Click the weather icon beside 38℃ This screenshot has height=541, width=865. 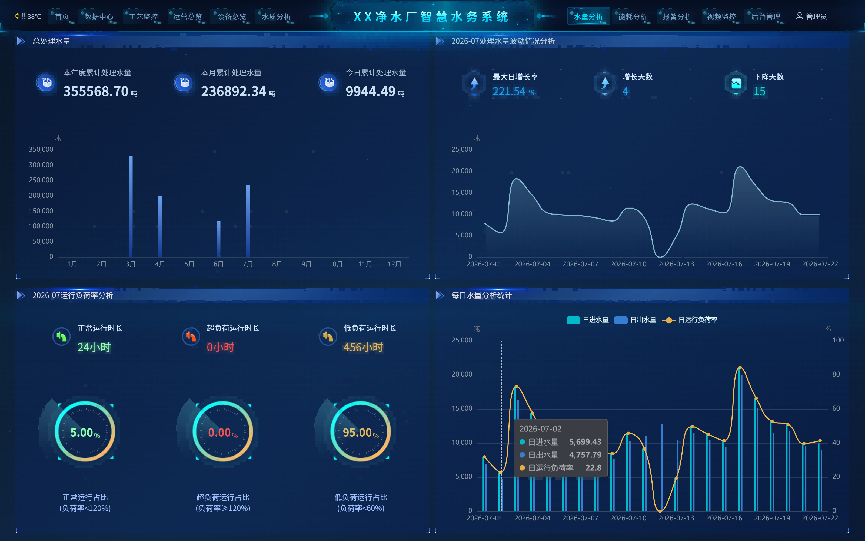(x=17, y=16)
